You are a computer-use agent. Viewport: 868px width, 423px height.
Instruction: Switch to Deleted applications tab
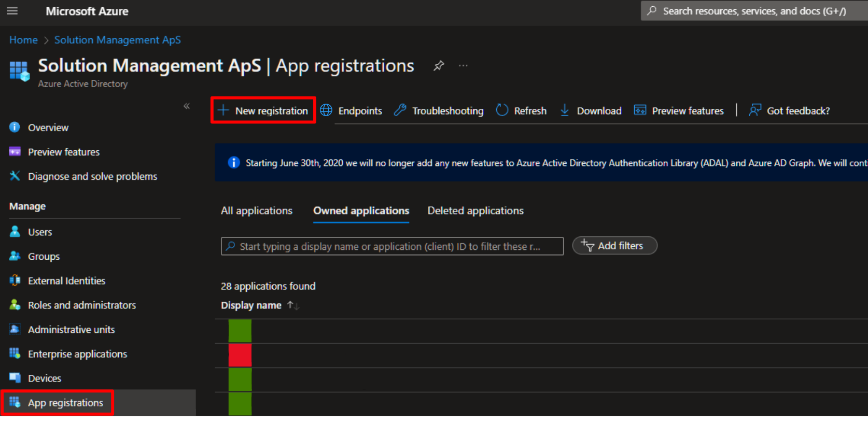[x=475, y=210]
